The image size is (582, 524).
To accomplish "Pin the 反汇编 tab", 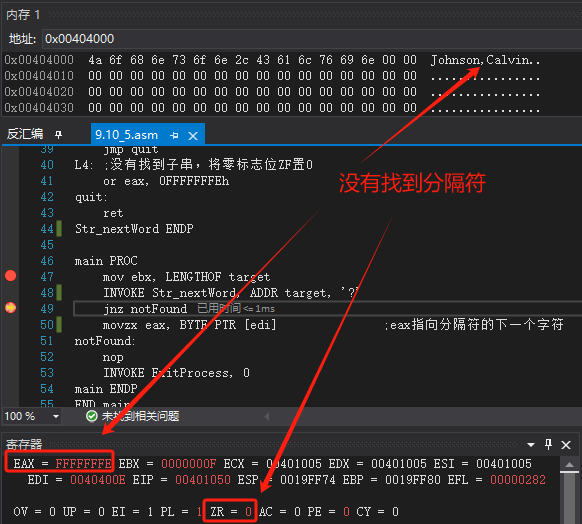I will point(58,134).
